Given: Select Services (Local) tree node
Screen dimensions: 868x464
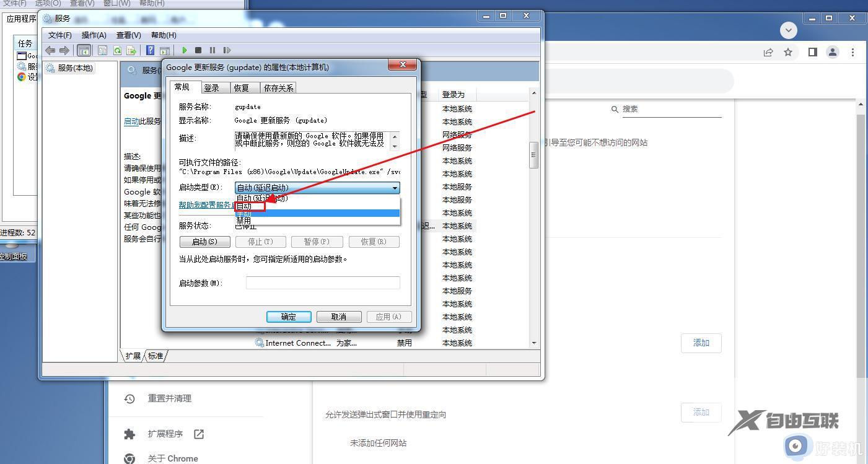Looking at the screenshot, I should (x=69, y=68).
